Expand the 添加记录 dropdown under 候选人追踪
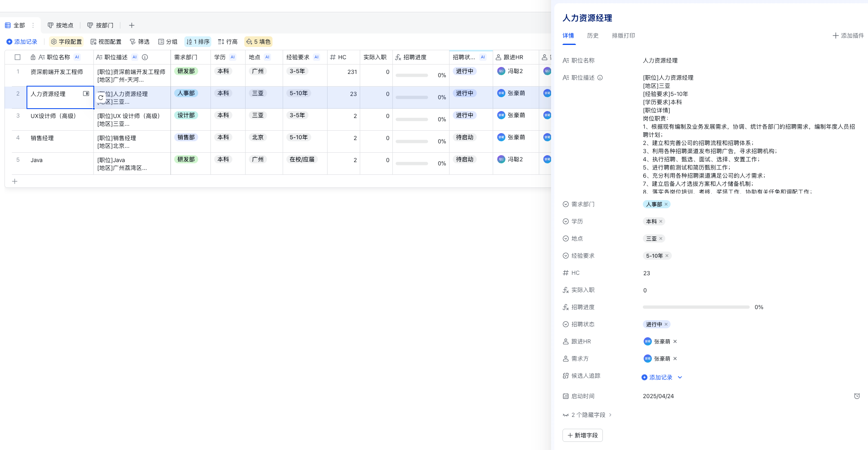Screen dimensions: 868x450 (680, 377)
